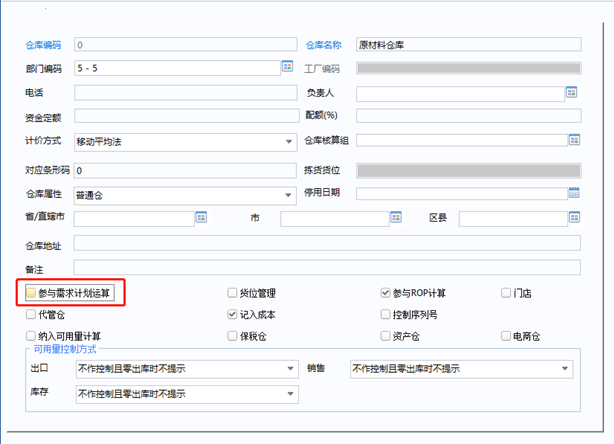Focus the 备注 input field
Screen dimensions: 614x444
pyautogui.click(x=327, y=267)
